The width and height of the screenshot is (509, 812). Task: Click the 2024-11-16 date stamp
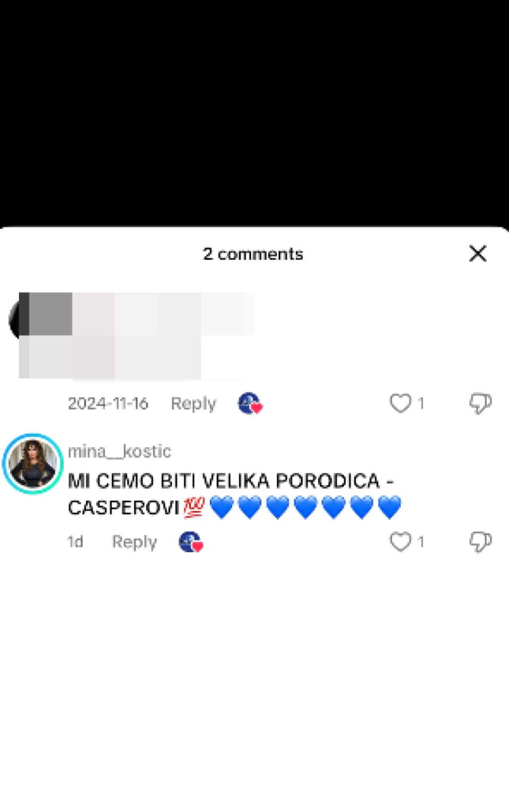(x=108, y=403)
